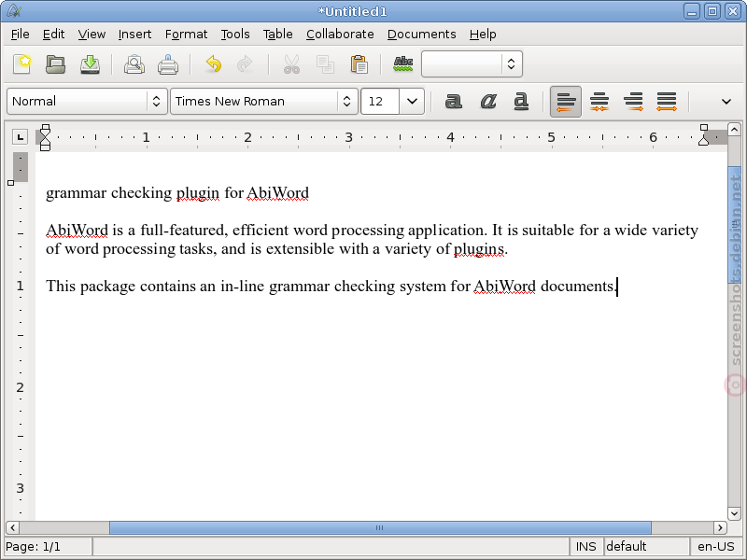
Task: Undo the last edit
Action: pyautogui.click(x=213, y=63)
